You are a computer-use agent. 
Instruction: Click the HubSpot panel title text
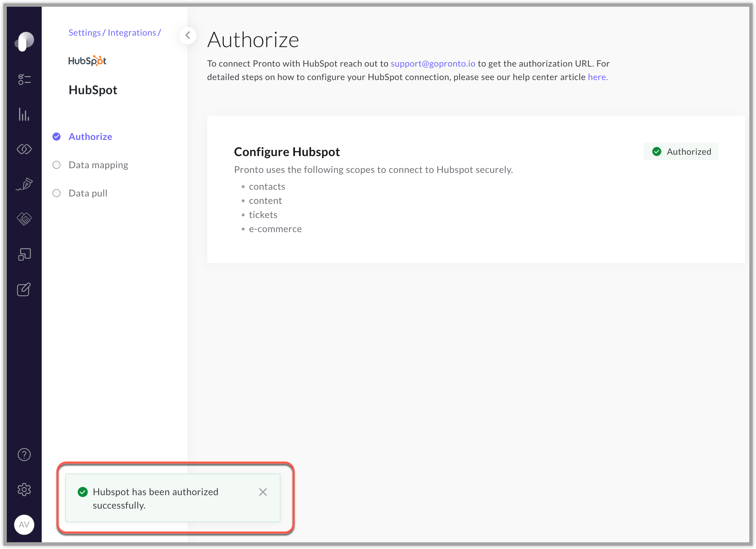pos(93,90)
